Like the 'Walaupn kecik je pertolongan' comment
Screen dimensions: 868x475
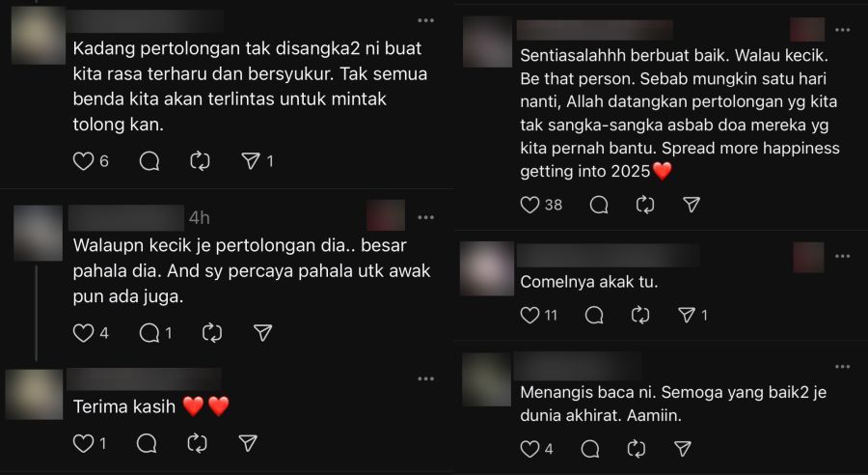(84, 332)
